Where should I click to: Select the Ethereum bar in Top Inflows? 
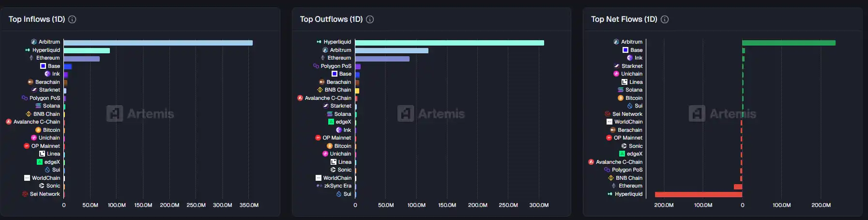[x=81, y=59]
